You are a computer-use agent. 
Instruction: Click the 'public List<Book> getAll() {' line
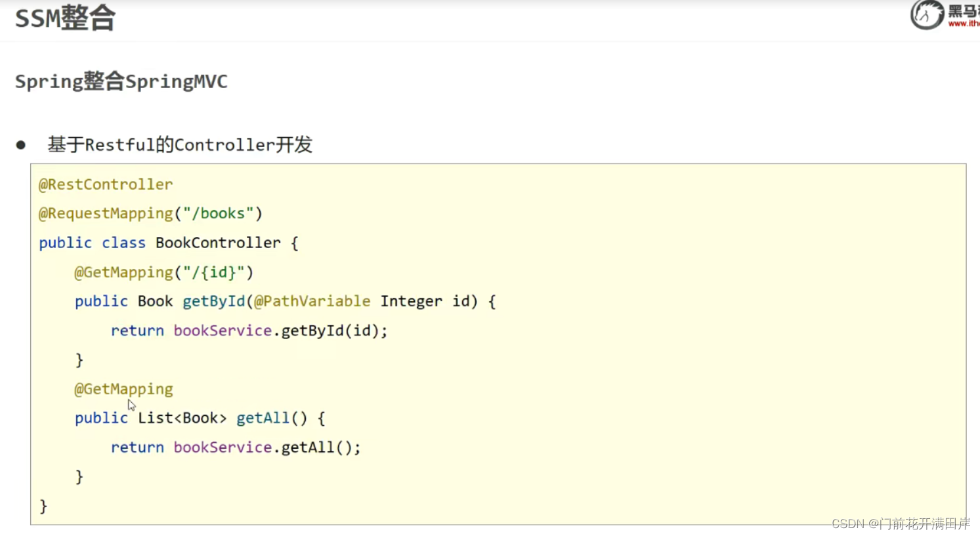200,418
